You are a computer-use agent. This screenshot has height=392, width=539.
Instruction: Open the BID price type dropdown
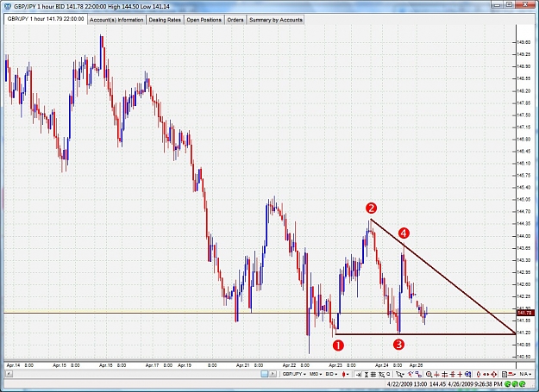(331, 374)
